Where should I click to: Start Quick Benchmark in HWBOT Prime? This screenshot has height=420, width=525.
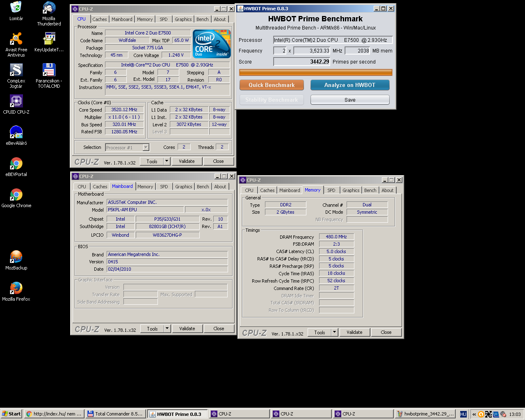point(272,85)
